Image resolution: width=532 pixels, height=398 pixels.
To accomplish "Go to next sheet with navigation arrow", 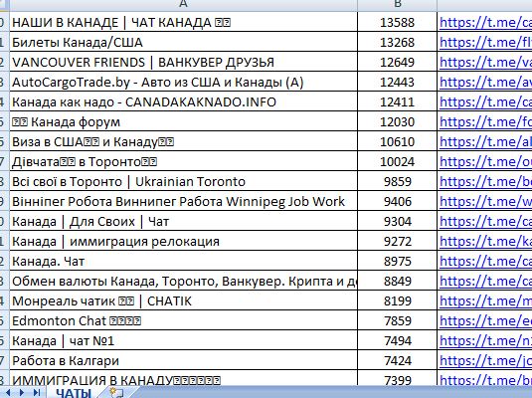I will 22,393.
